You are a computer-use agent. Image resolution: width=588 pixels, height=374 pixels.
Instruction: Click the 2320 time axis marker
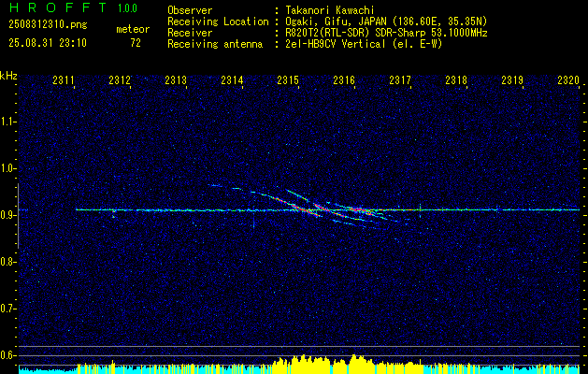pyautogui.click(x=568, y=79)
